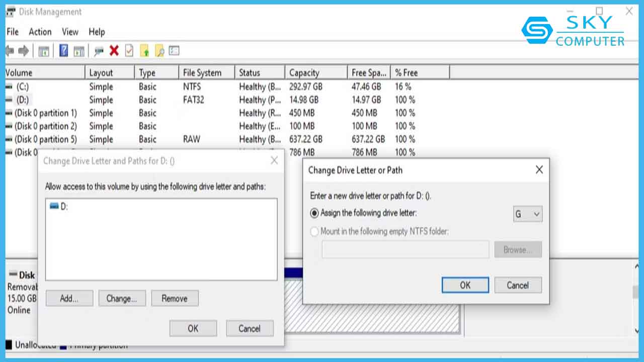Toggle the Show/Hide Console Tree icon
The width and height of the screenshot is (644, 362).
coord(44,51)
